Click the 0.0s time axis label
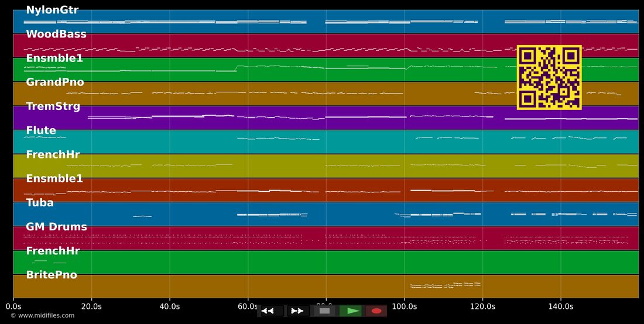The image size is (644, 324). [13, 306]
